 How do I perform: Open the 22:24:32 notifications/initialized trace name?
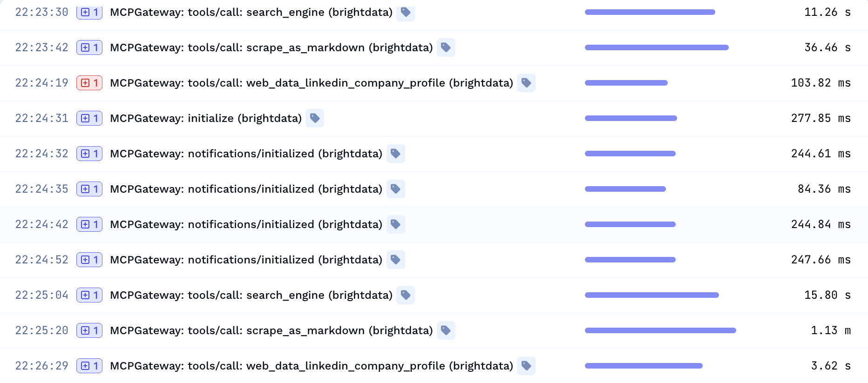click(246, 154)
